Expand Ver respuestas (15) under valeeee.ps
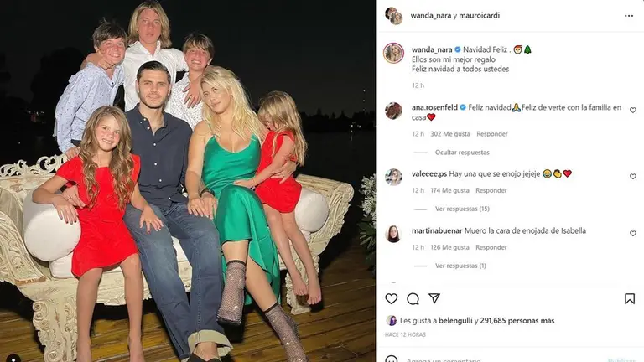644x362 pixels. 462,209
